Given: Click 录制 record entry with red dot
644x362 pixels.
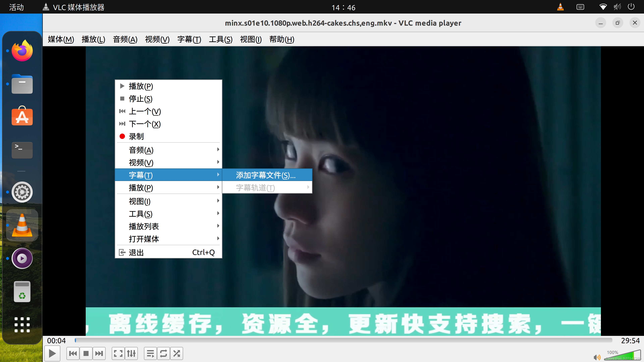Looking at the screenshot, I should (x=169, y=136).
